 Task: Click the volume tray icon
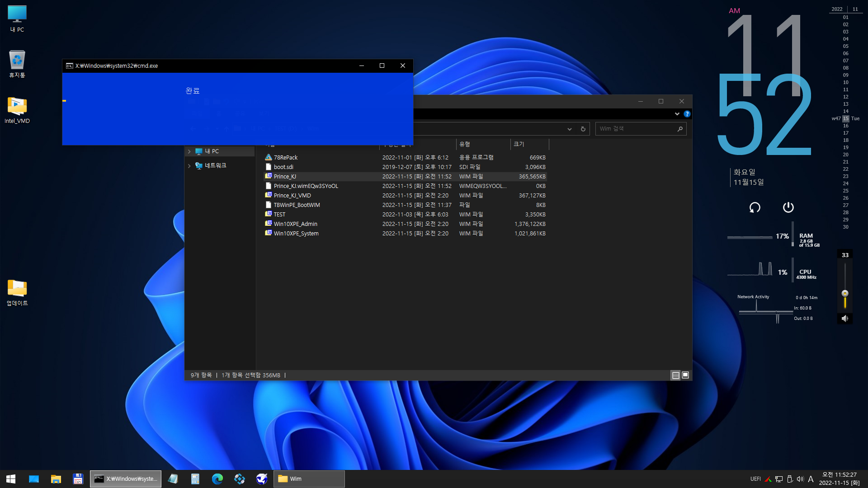click(800, 479)
